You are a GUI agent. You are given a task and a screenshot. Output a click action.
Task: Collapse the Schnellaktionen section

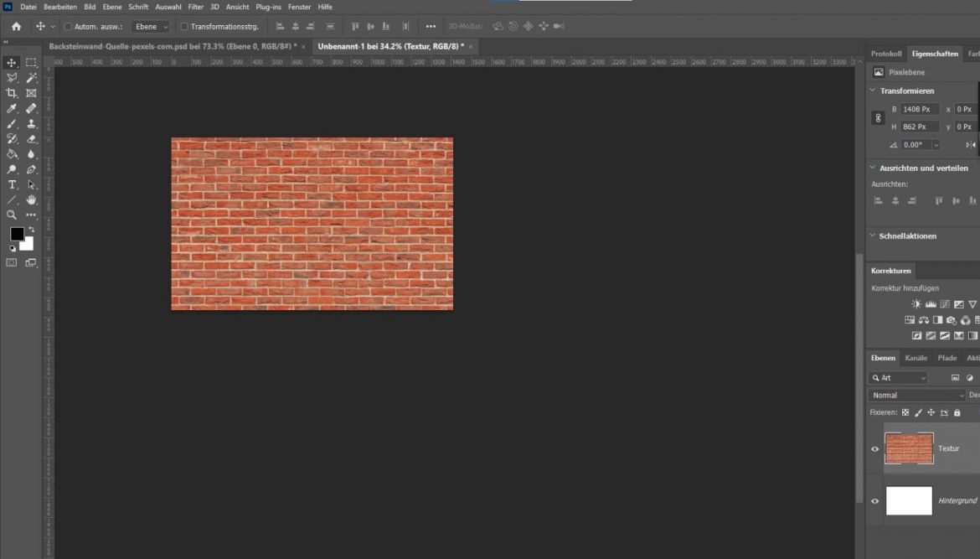[x=873, y=236]
